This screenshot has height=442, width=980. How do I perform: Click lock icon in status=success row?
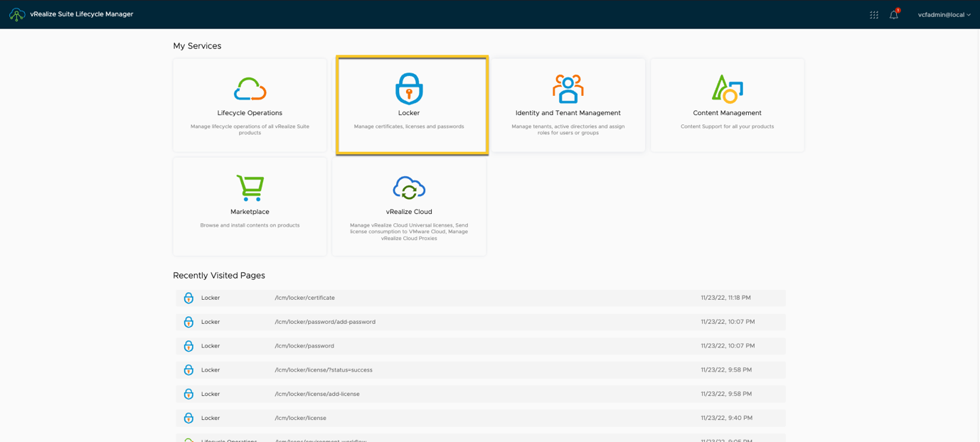pos(188,370)
